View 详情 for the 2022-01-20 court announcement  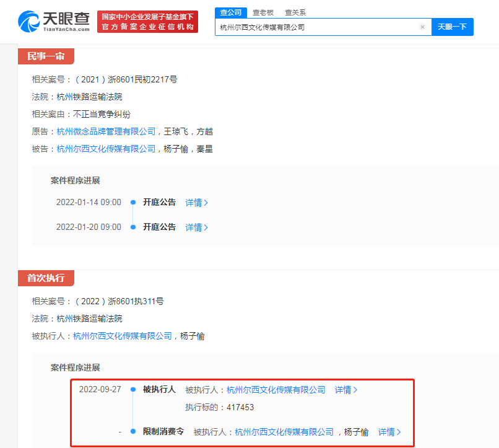click(196, 227)
